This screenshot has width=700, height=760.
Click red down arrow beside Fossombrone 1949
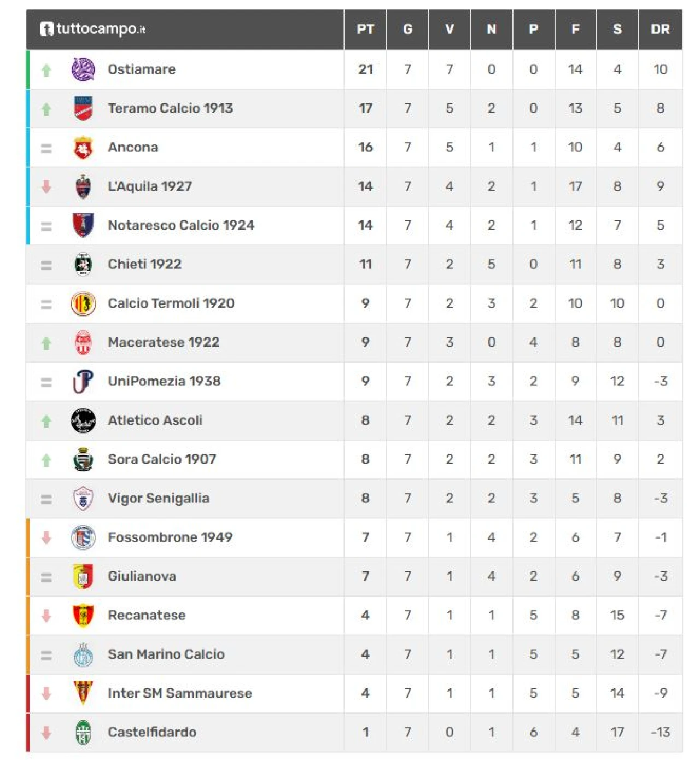[46, 538]
